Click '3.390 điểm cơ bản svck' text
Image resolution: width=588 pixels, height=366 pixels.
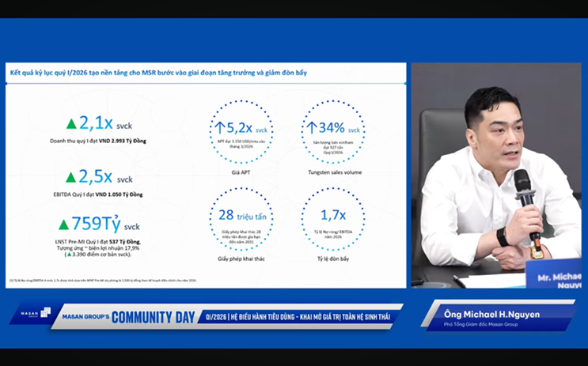[x=101, y=255]
